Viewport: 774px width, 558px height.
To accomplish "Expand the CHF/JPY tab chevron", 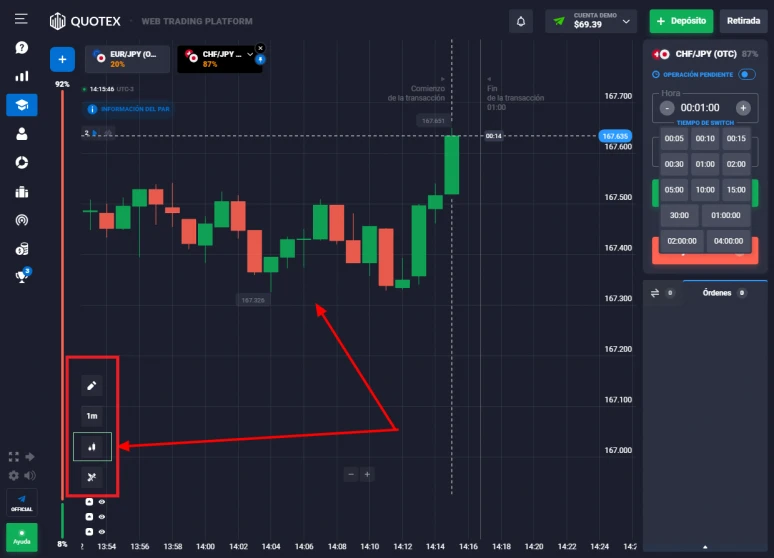I will (x=250, y=54).
